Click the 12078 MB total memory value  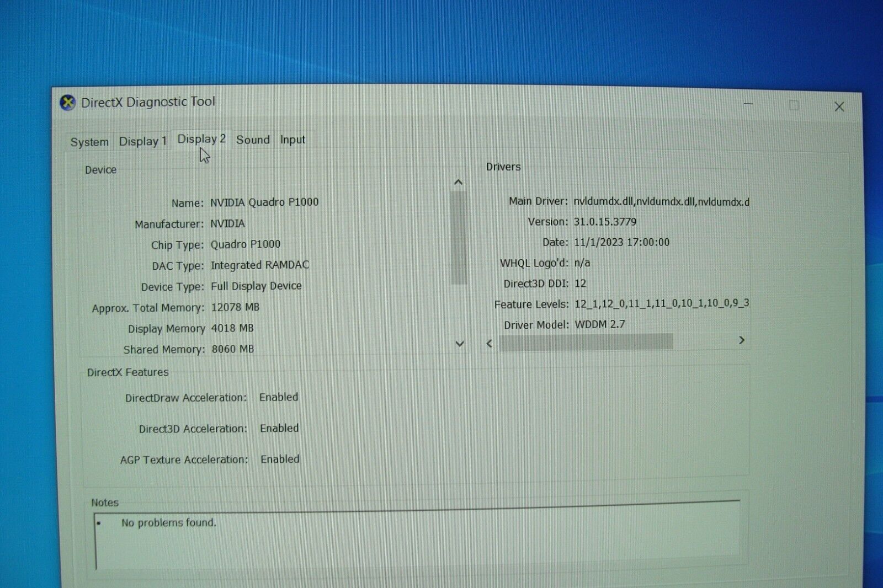[x=235, y=307]
